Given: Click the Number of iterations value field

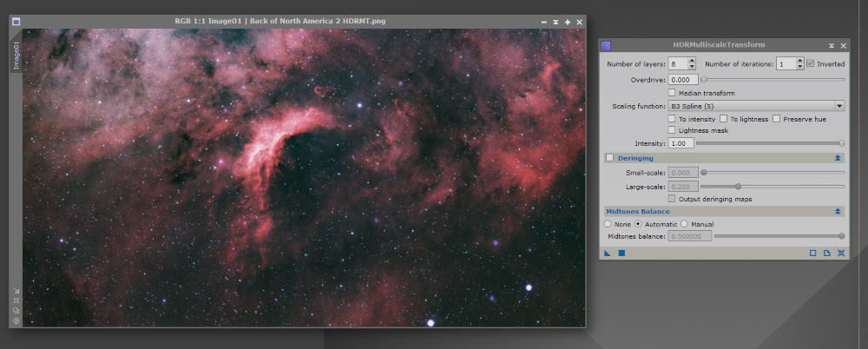Looking at the screenshot, I should pos(786,63).
